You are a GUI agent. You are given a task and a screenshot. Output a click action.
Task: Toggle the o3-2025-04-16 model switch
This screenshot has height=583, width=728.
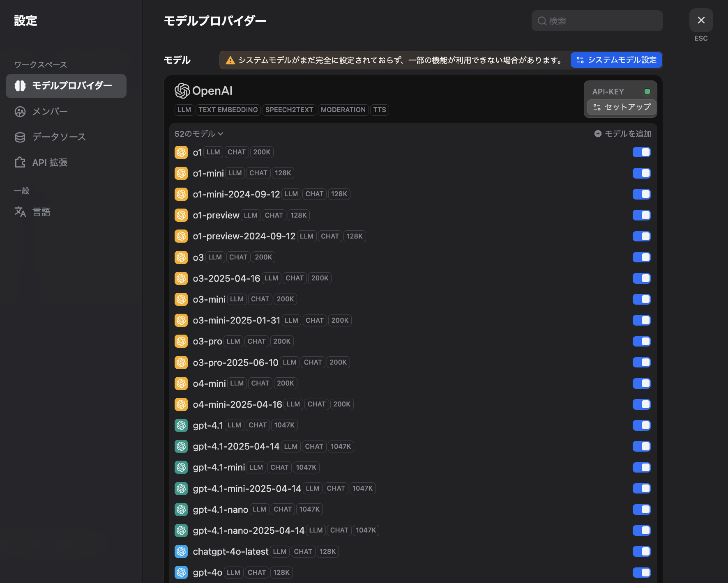pyautogui.click(x=642, y=278)
